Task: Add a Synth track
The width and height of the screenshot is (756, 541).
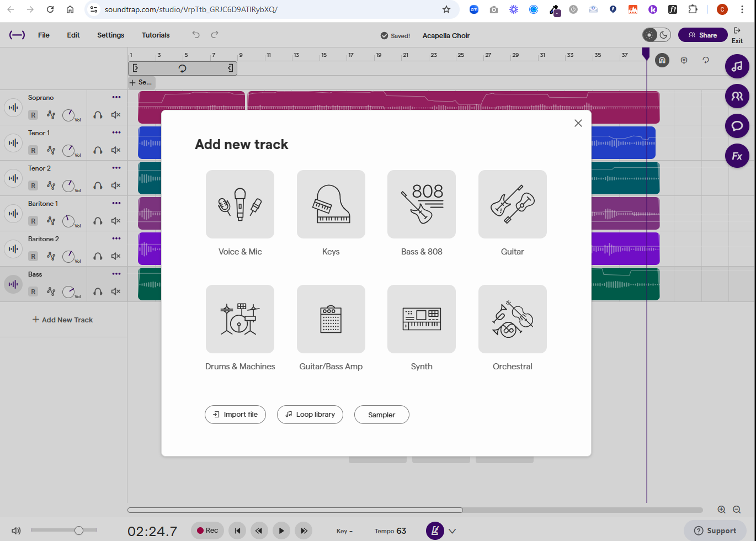Action: point(422,319)
